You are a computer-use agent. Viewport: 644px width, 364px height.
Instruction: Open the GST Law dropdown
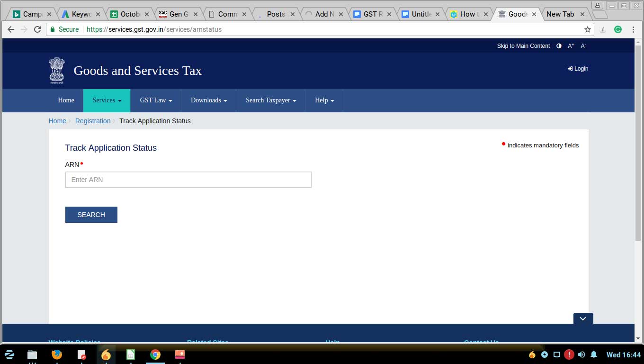[x=156, y=100]
